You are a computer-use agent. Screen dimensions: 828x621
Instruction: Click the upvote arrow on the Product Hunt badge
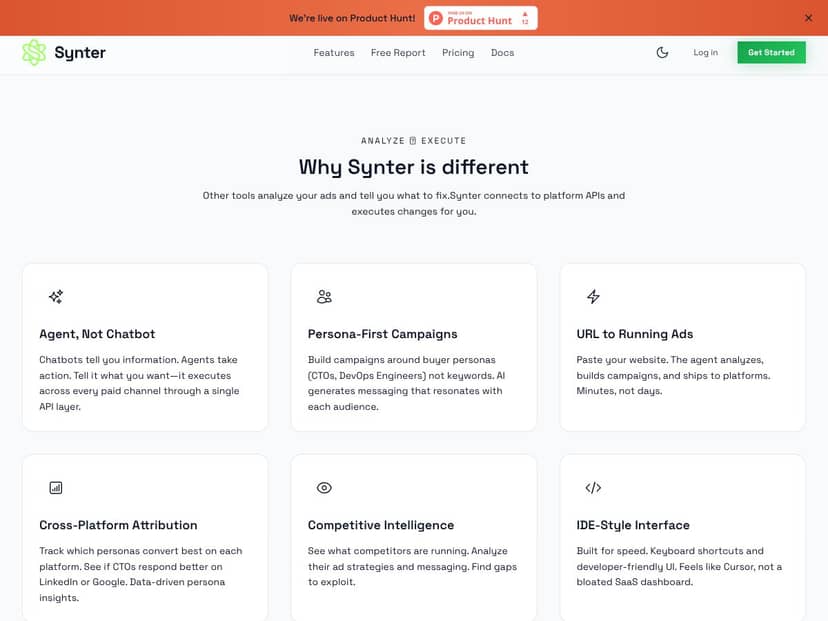click(525, 13)
